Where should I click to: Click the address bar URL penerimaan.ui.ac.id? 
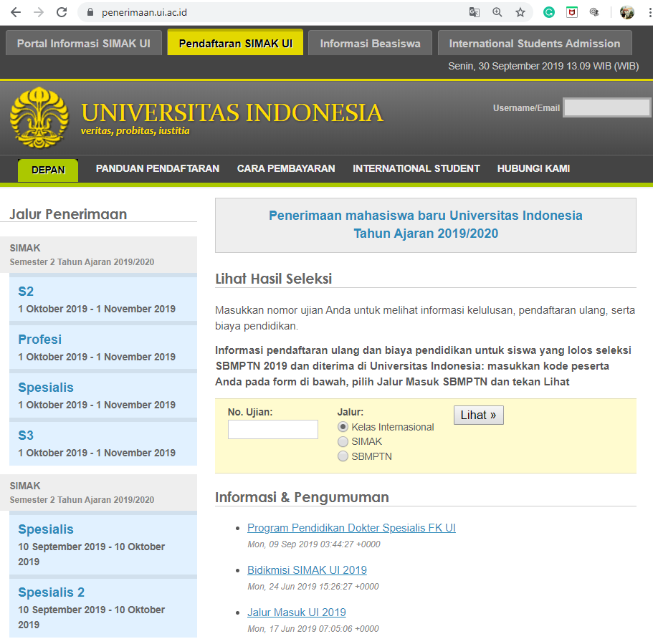144,12
